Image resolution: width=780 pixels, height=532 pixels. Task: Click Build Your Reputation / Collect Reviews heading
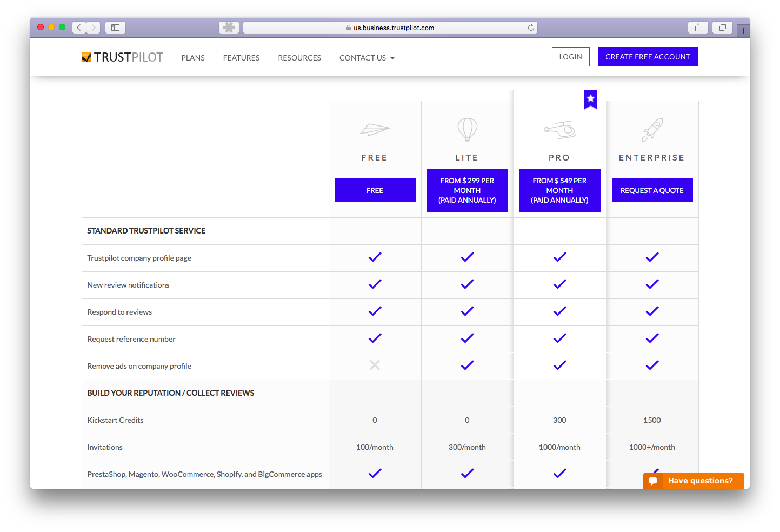pos(170,393)
